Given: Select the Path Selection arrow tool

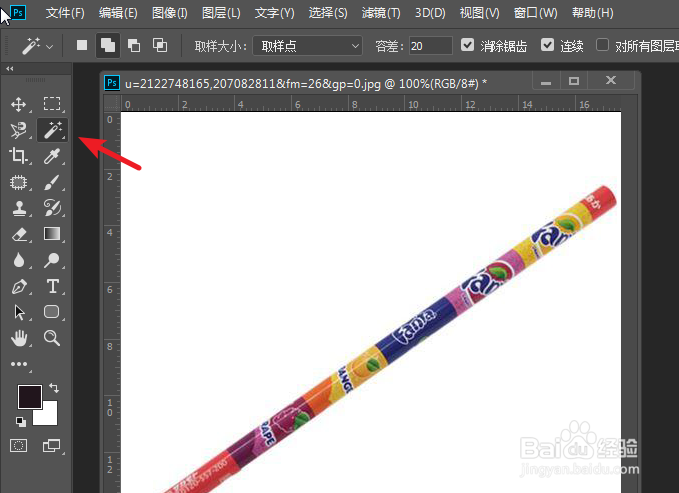Looking at the screenshot, I should (19, 312).
